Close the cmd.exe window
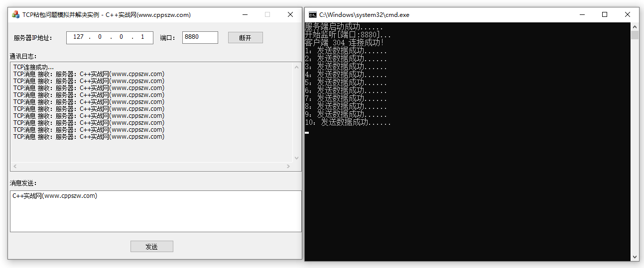644x268 pixels. 628,14
